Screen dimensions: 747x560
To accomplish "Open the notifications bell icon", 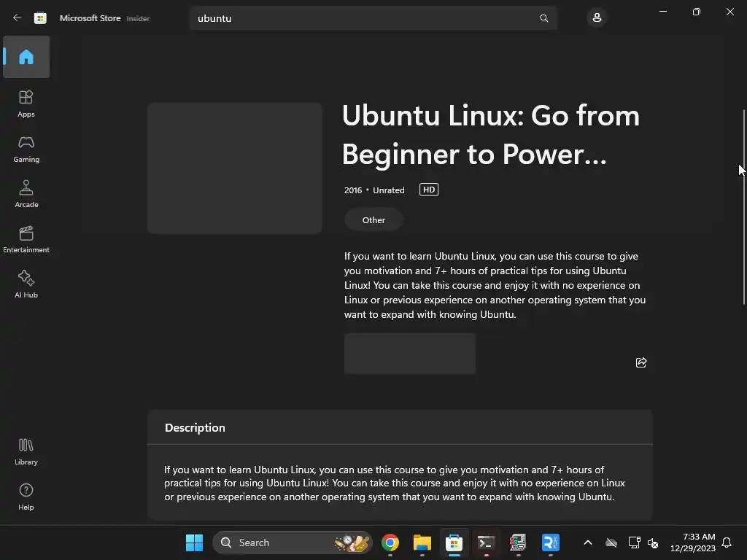I will click(x=727, y=542).
